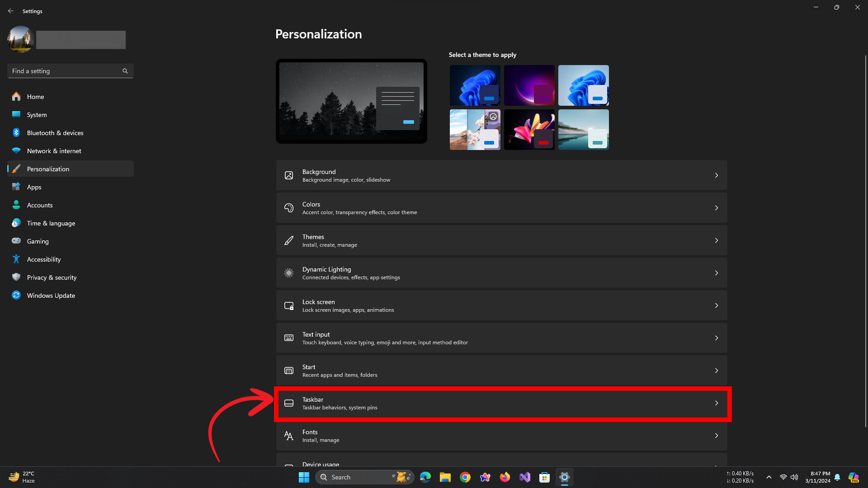Open the Fonts settings row
The image size is (868, 488).
click(501, 436)
